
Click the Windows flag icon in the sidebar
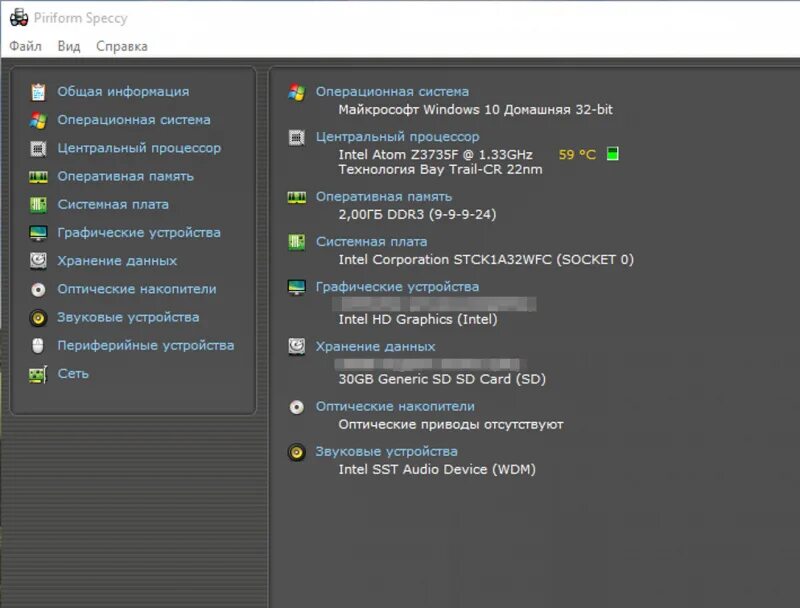[x=38, y=120]
